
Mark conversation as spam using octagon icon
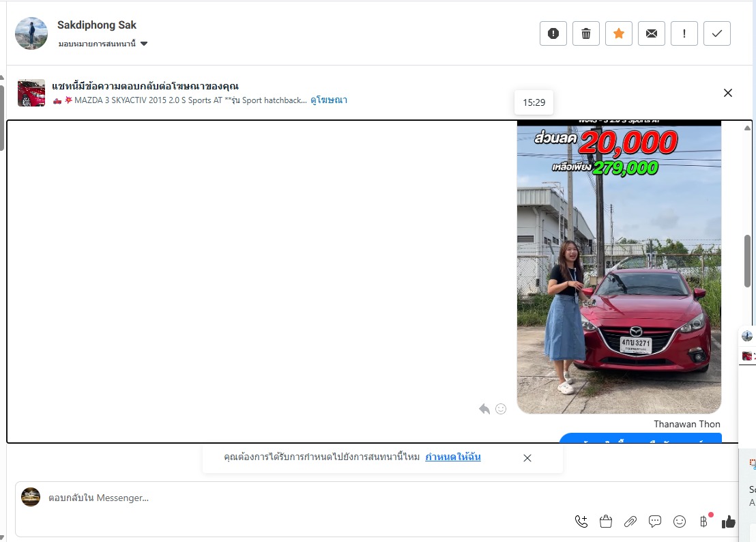coord(553,33)
